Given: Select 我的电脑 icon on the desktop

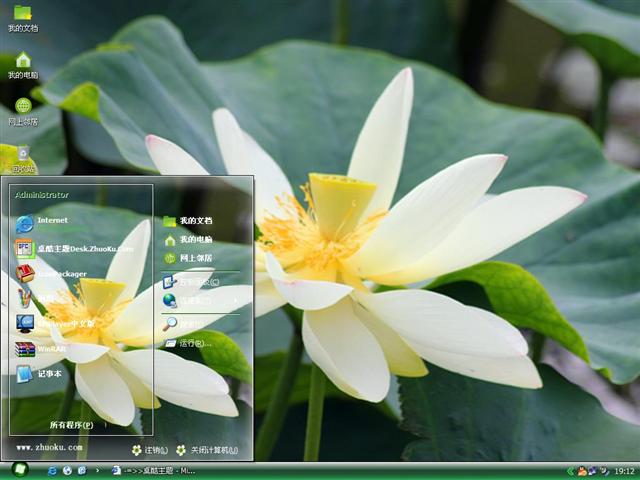Looking at the screenshot, I should pos(22,64).
